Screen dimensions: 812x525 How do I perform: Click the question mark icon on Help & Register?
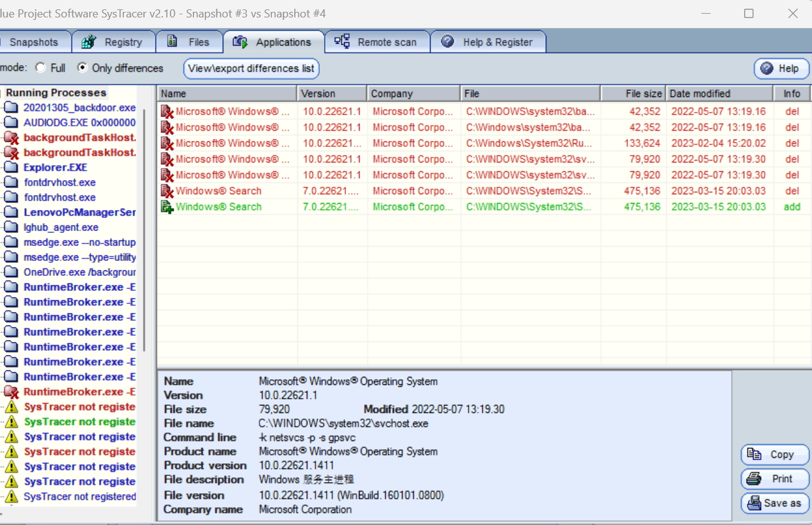[x=447, y=42]
